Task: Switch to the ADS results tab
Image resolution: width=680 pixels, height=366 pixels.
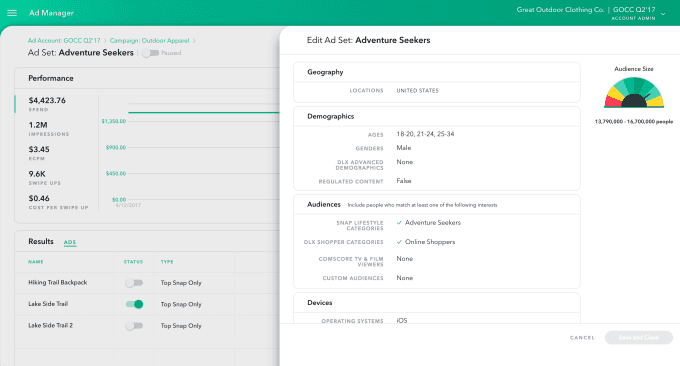Action: point(70,242)
